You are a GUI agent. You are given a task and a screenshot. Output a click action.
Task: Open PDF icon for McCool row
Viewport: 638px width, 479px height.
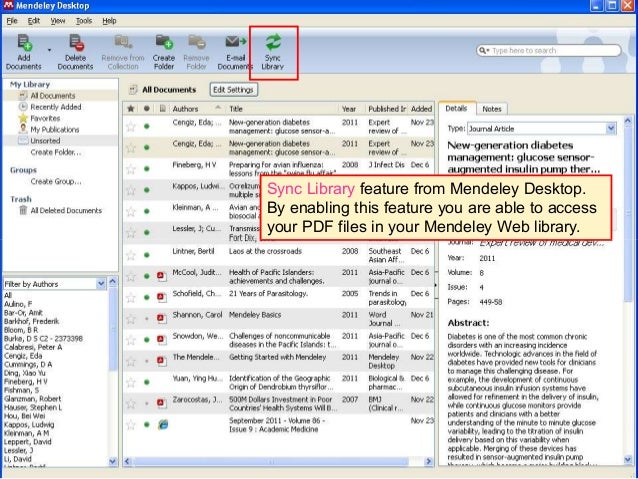click(162, 276)
